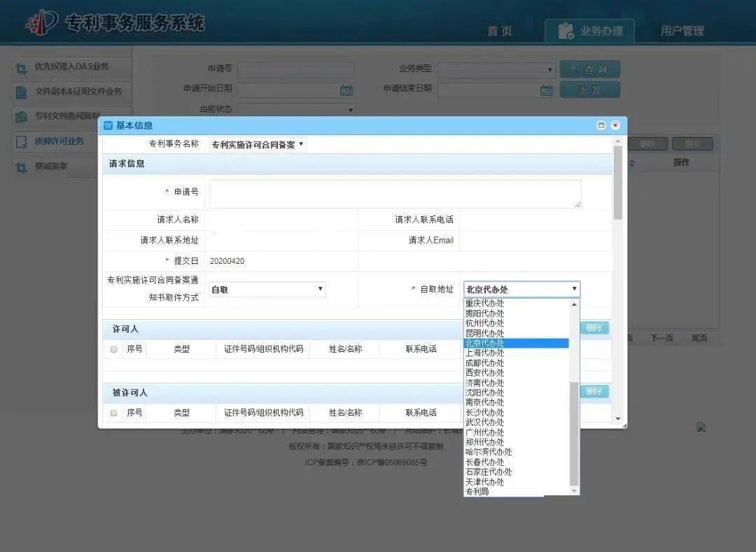
Task: Click the 基本信息 dialog title icon
Action: [x=108, y=125]
